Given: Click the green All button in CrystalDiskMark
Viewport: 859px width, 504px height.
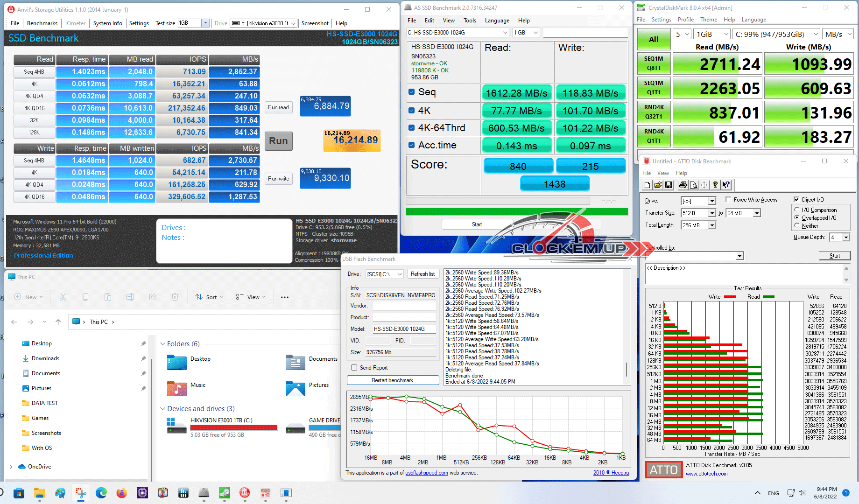Looking at the screenshot, I should tap(654, 40).
